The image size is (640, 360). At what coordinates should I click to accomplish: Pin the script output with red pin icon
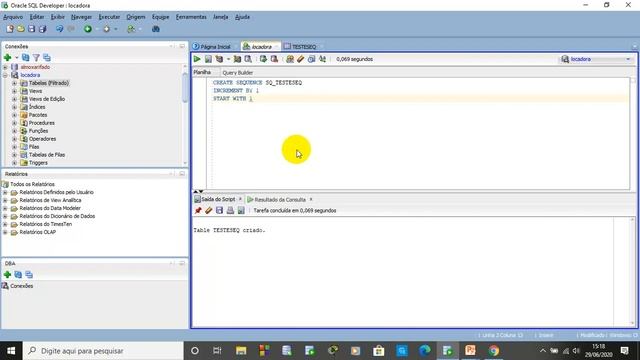(x=198, y=211)
